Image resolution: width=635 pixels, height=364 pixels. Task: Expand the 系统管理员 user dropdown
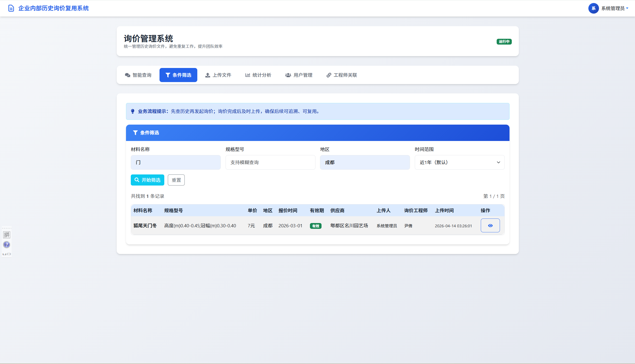tap(615, 8)
